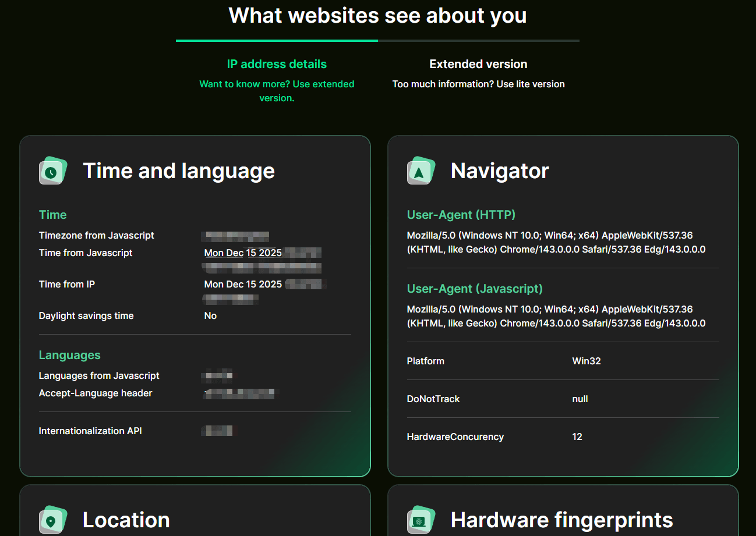This screenshot has width=756, height=536.
Task: Click the Win32 Platform value
Action: (x=586, y=361)
